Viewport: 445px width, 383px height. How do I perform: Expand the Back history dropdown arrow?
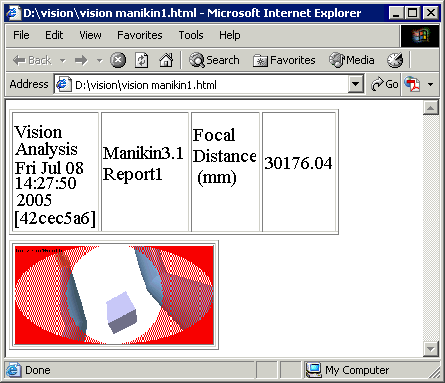pos(63,61)
